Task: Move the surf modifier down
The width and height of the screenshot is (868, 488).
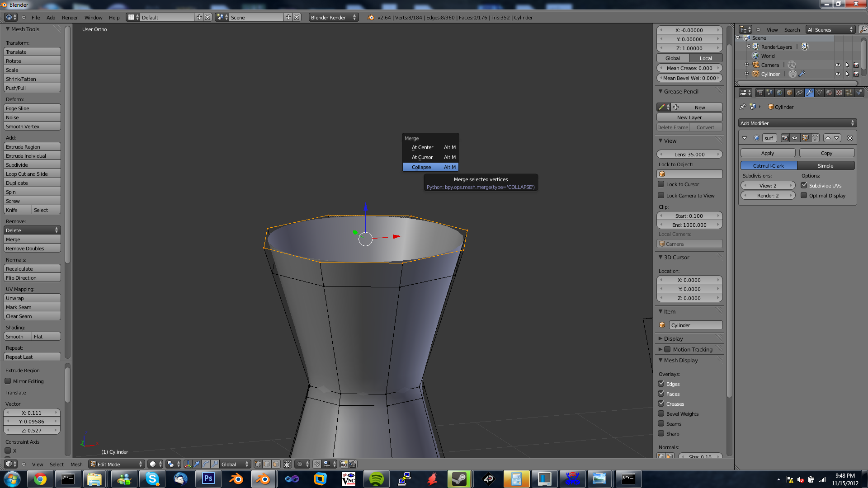Action: click(837, 138)
